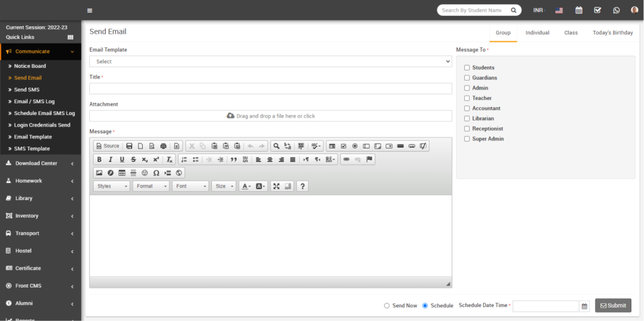Click the Title input field
Image resolution: width=644 pixels, height=321 pixels.
tap(270, 89)
